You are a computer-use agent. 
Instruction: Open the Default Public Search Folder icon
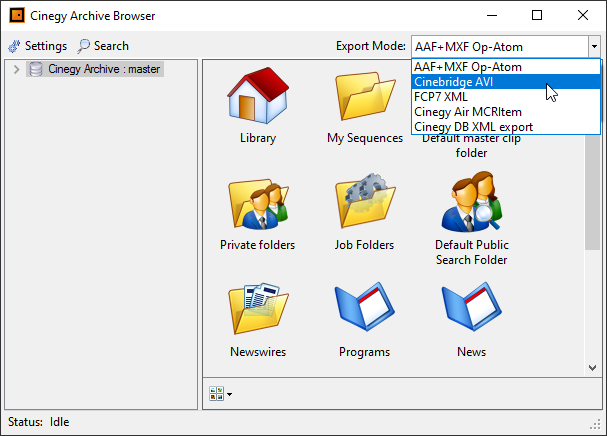click(472, 202)
